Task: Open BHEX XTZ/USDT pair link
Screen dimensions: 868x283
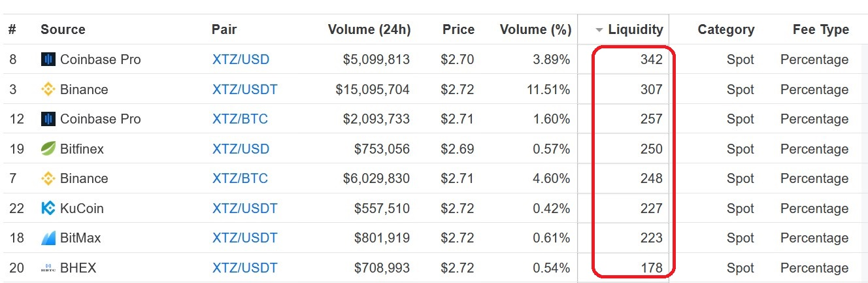Action: pyautogui.click(x=244, y=268)
